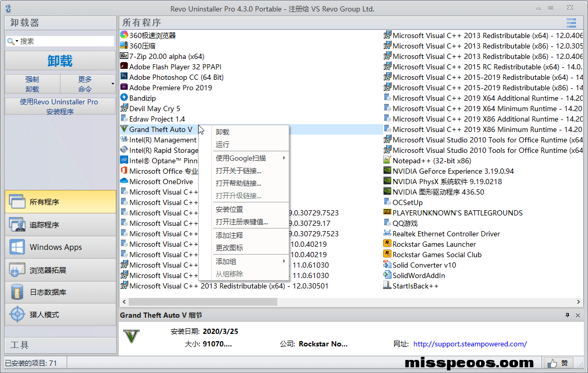Select 打开关于链接... in context menu

(239, 171)
